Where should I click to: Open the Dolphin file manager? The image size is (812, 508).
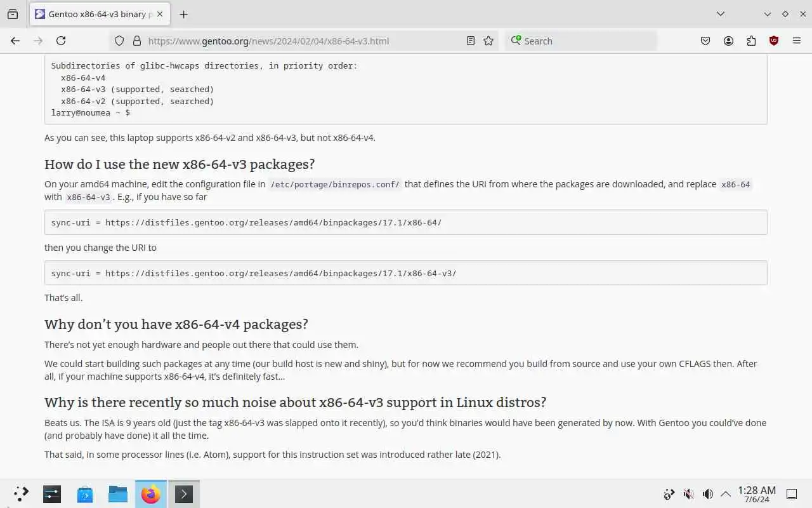point(118,494)
